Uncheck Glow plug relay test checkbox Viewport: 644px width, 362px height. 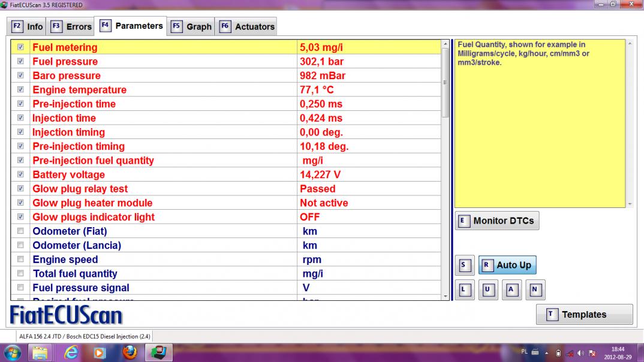(x=20, y=189)
